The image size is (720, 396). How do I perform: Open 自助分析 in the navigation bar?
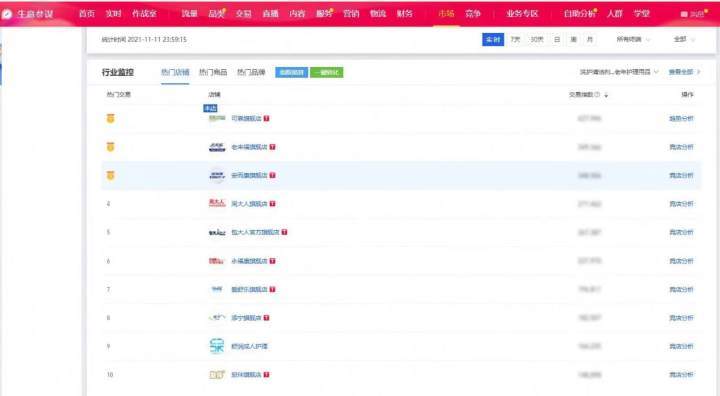[x=579, y=14]
